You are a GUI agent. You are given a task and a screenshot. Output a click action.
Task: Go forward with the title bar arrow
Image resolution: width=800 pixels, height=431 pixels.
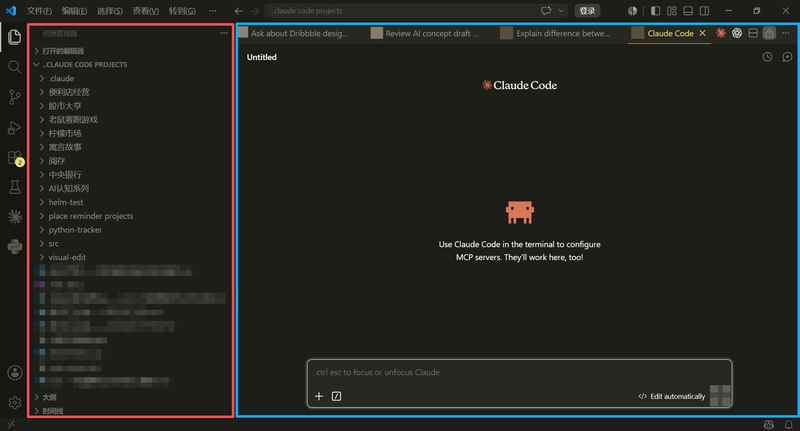tap(255, 11)
